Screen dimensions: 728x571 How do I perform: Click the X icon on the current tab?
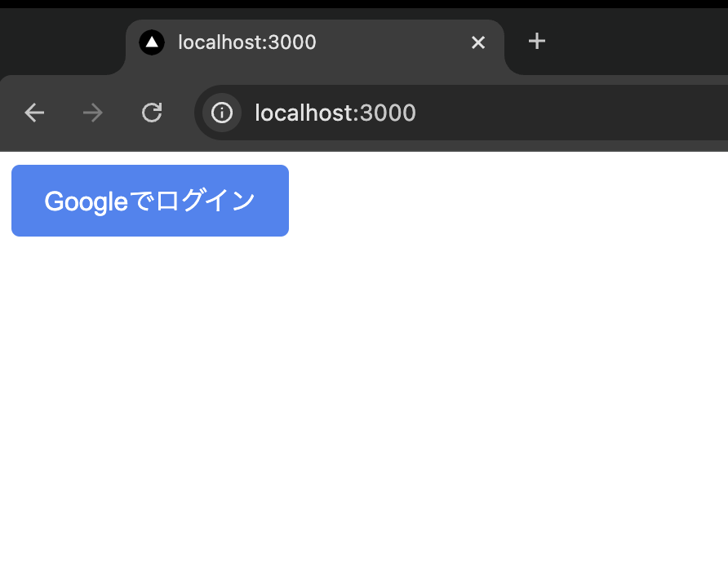pos(477,42)
